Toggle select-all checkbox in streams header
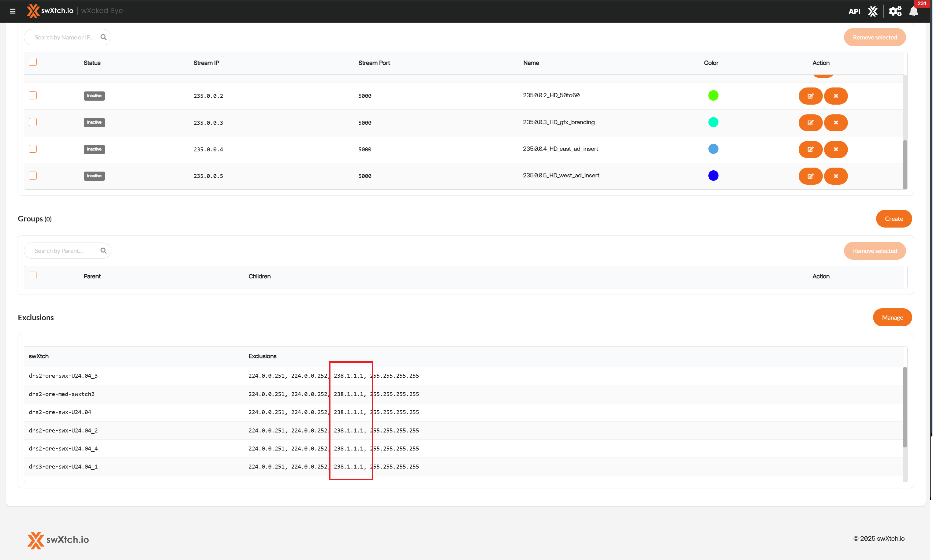The image size is (933, 560). pyautogui.click(x=33, y=62)
